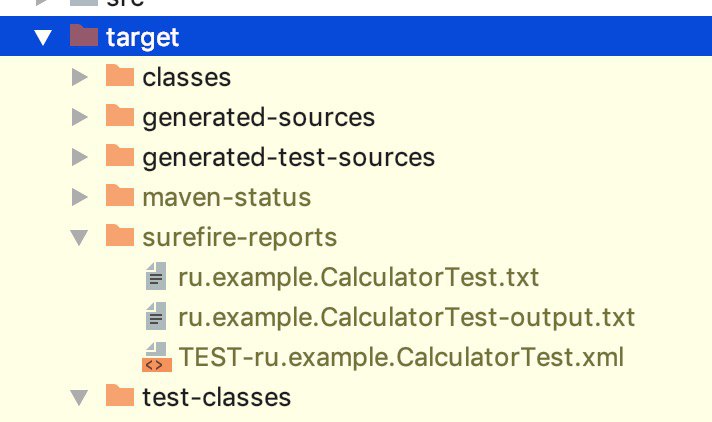This screenshot has height=422, width=712.
Task: Expand the maven-status folder arrow
Action: pos(79,197)
